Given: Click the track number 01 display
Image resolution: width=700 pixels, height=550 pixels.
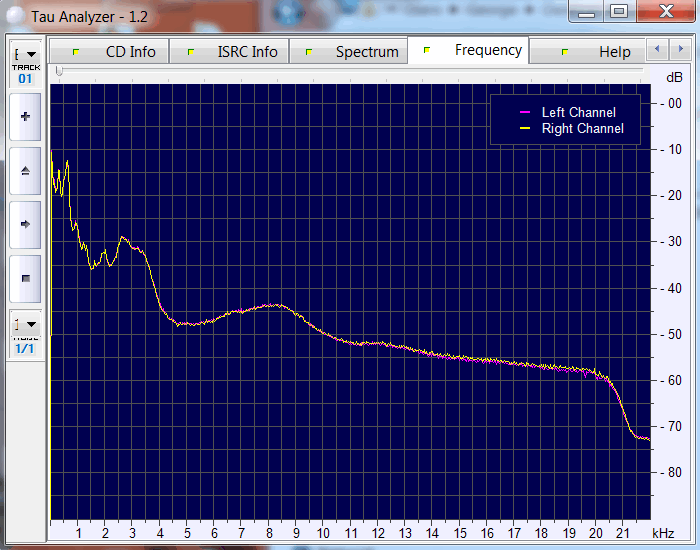Looking at the screenshot, I should (x=25, y=78).
